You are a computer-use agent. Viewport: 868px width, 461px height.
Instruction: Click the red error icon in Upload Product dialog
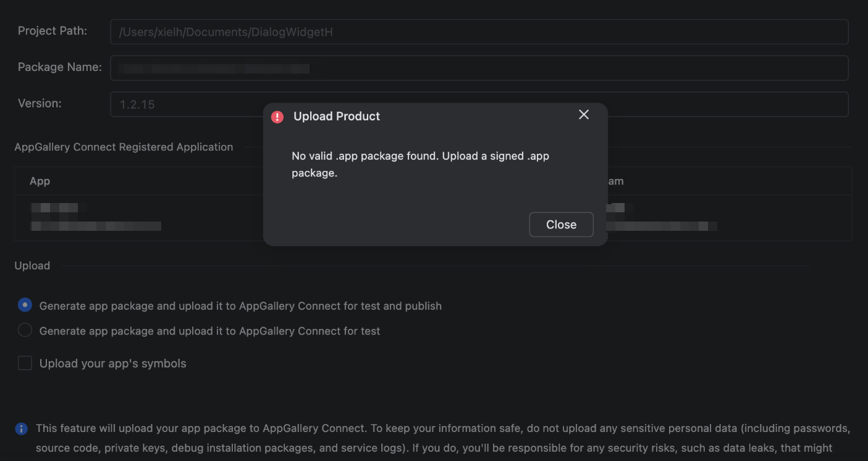click(x=277, y=117)
